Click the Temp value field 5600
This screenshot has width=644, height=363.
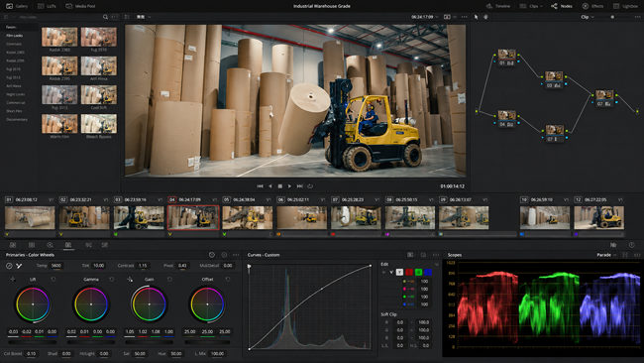[x=56, y=266]
